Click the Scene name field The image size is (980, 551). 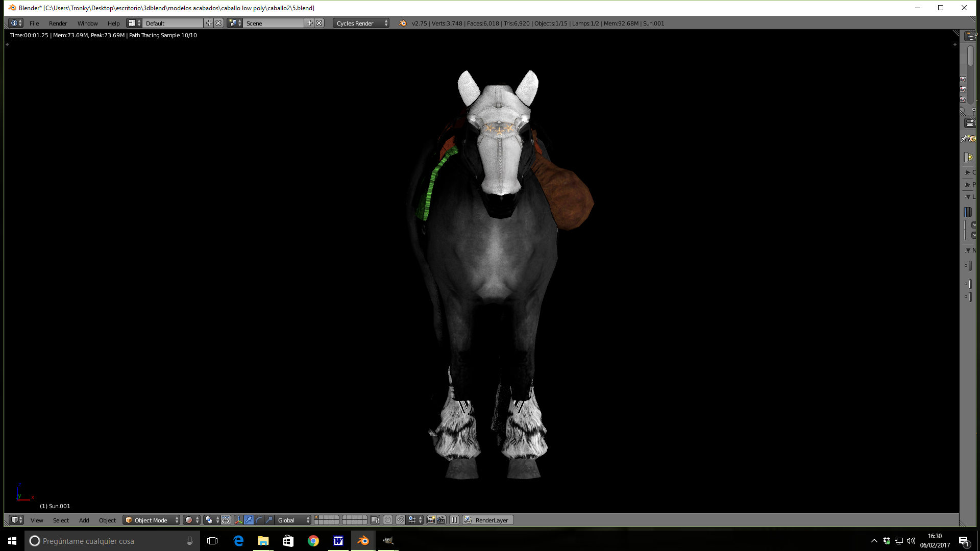point(274,23)
